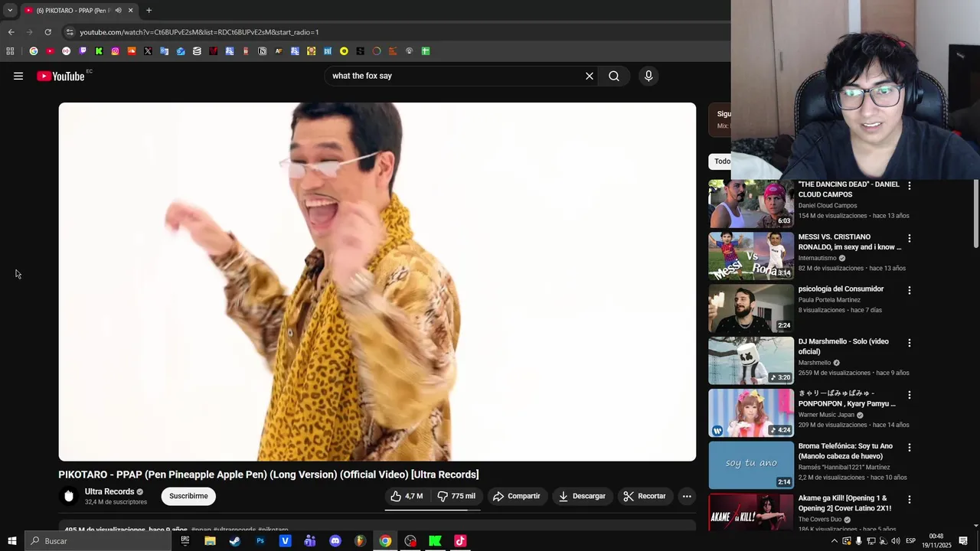
Task: Open the PONPONPON Kyary Pamyu video thumbnail
Action: click(x=751, y=412)
